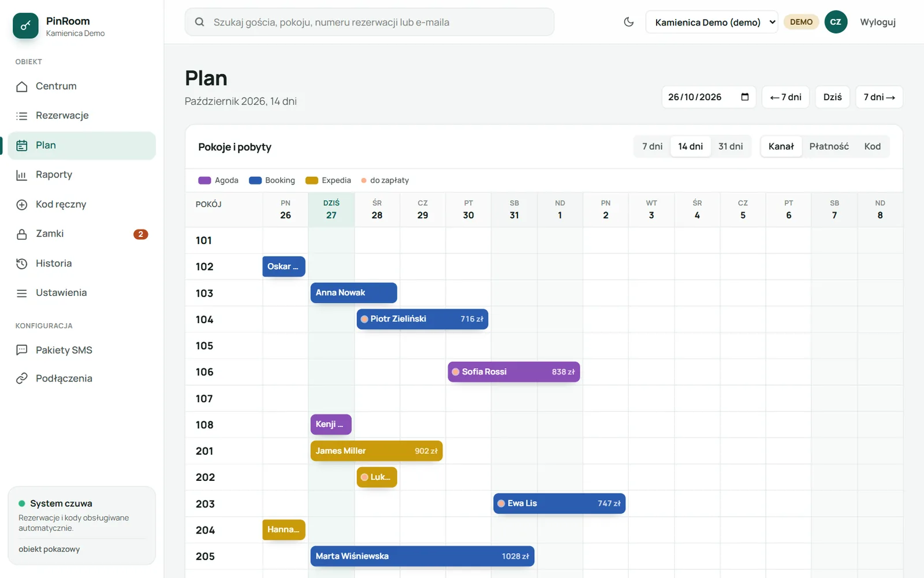Click the Historia clock icon

22,264
